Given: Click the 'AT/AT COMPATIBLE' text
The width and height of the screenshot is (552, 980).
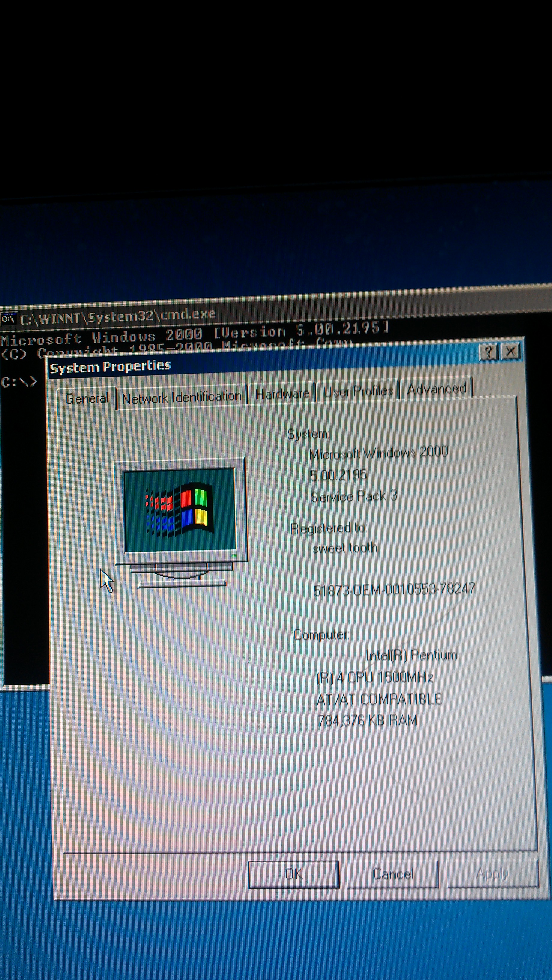Looking at the screenshot, I should tap(379, 699).
